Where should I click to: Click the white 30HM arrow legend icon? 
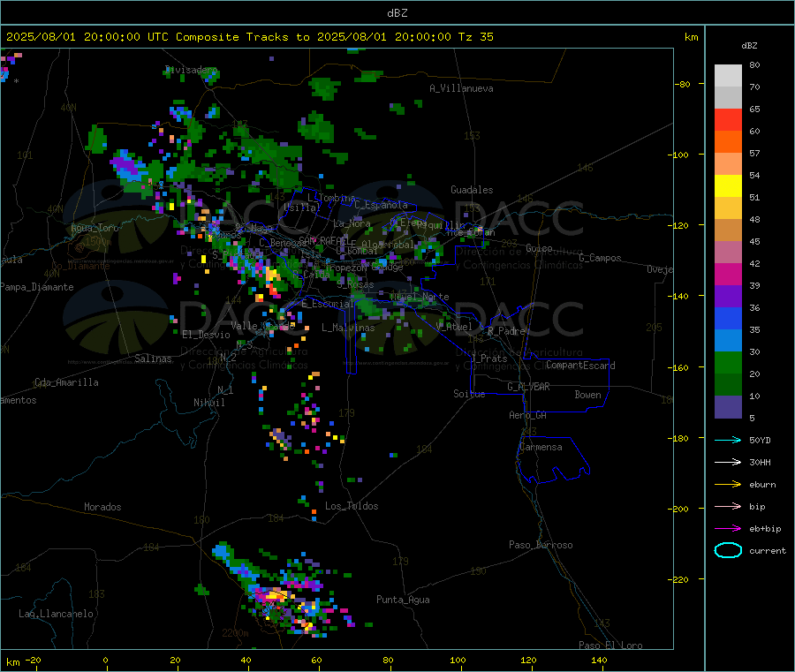click(728, 462)
